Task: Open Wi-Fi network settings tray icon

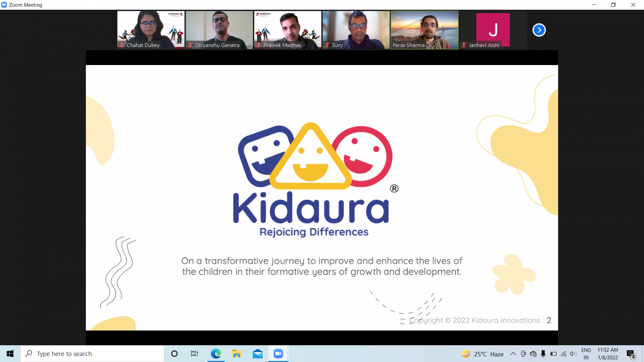Action: click(563, 354)
